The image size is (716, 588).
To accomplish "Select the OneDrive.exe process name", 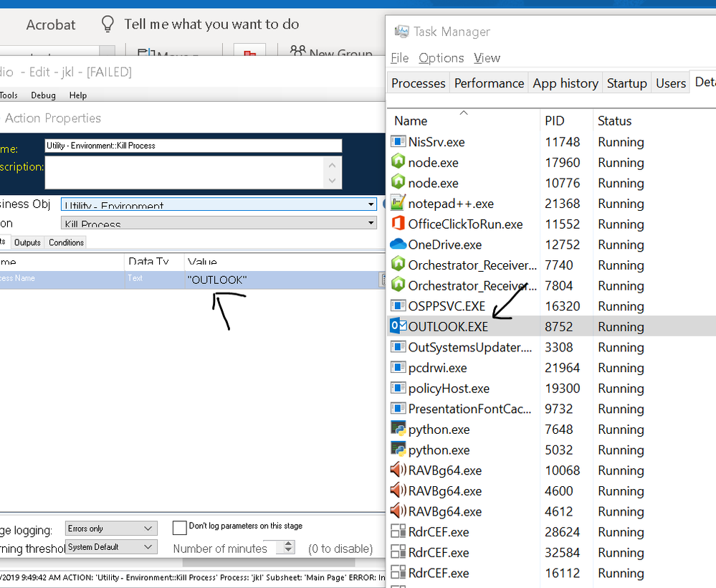I will click(445, 245).
